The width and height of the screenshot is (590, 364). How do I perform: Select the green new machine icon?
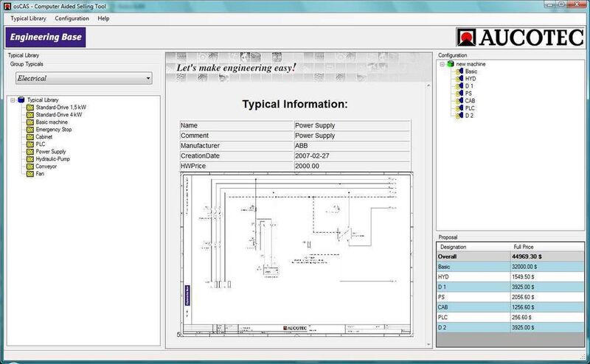coord(451,64)
